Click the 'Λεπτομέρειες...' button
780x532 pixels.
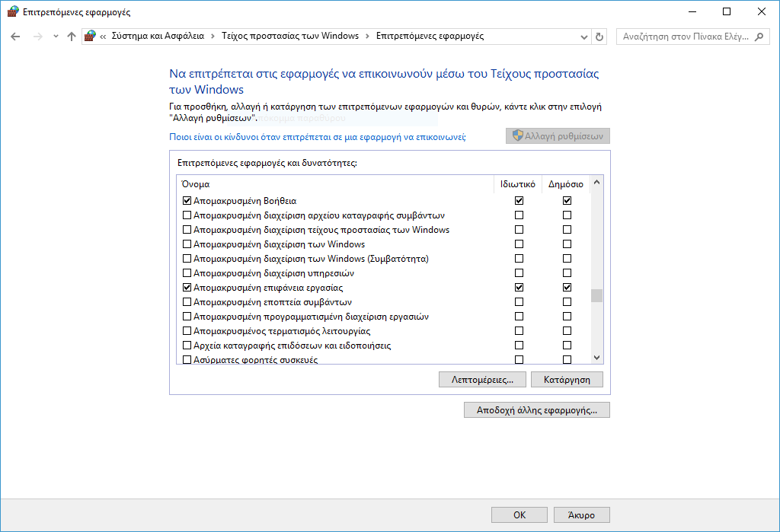(482, 379)
